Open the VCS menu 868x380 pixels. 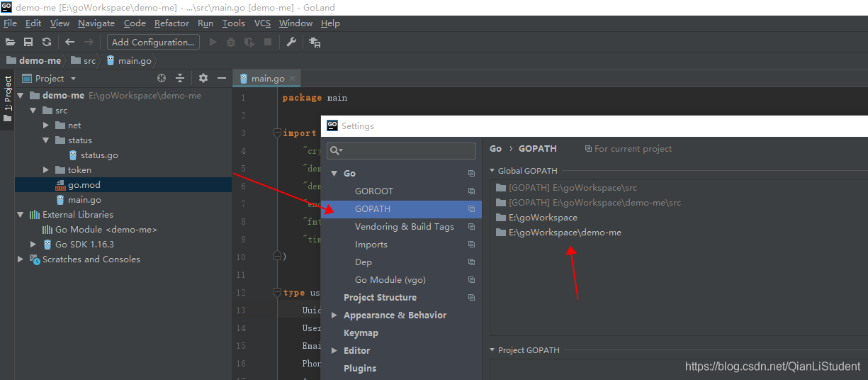pyautogui.click(x=262, y=23)
